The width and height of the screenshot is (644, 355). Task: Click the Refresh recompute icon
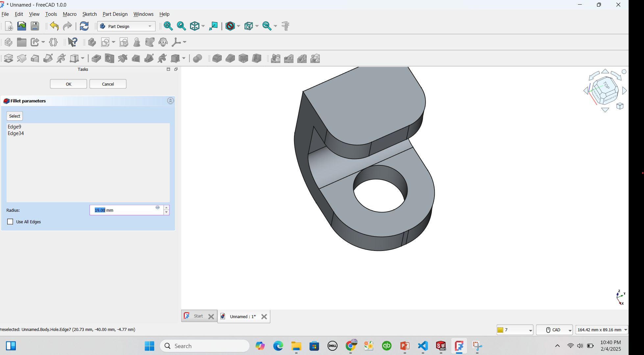84,26
